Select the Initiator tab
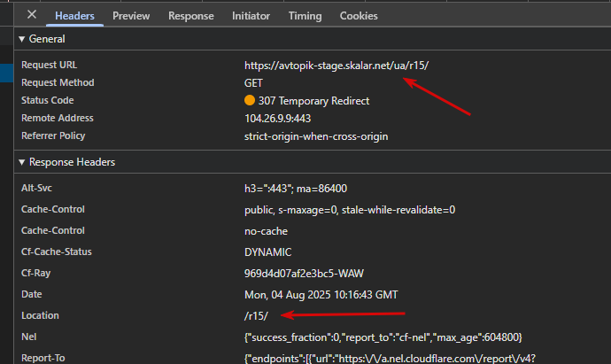This screenshot has height=364, width=611. coord(251,16)
